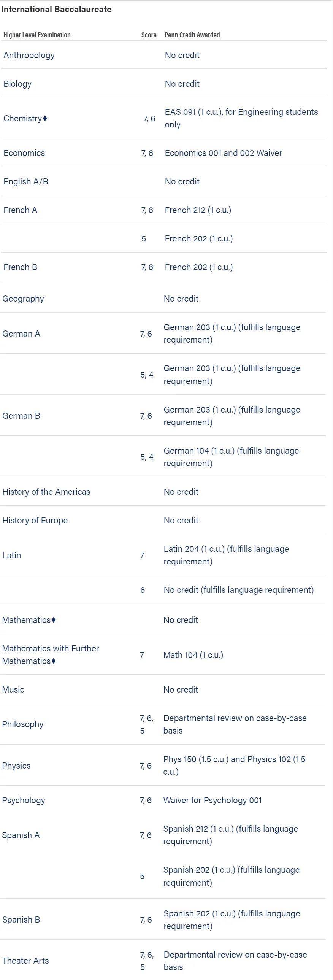Click the Theater Arts exam name

pos(25,961)
